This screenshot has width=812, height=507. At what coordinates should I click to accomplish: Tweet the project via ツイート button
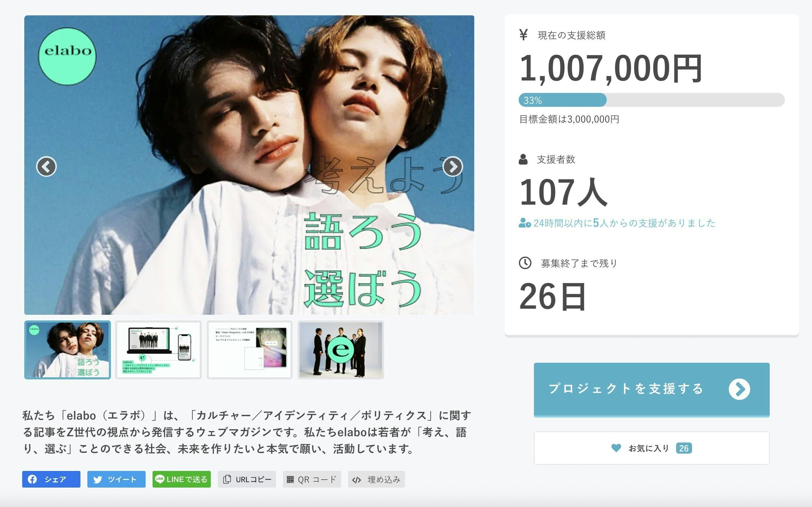[116, 479]
